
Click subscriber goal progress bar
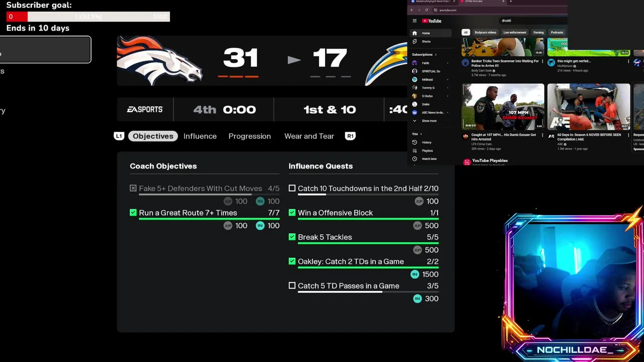(x=89, y=17)
